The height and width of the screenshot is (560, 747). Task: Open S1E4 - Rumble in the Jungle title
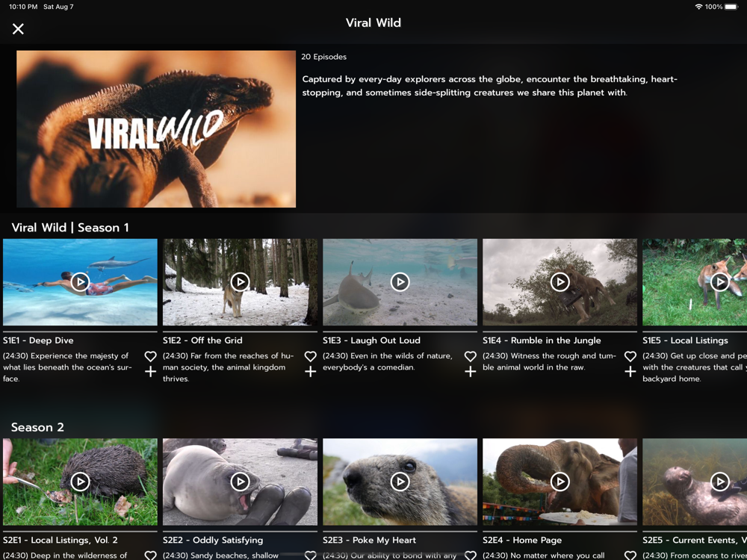click(x=542, y=340)
